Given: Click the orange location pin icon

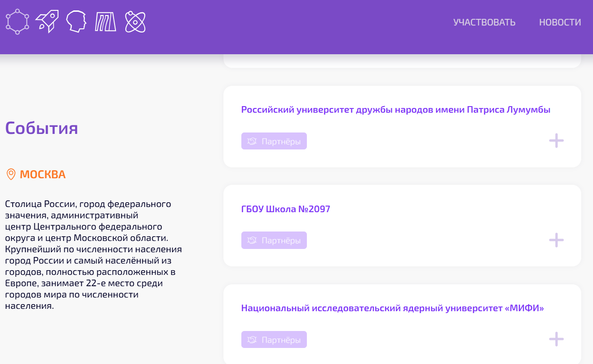Looking at the screenshot, I should click(x=11, y=174).
